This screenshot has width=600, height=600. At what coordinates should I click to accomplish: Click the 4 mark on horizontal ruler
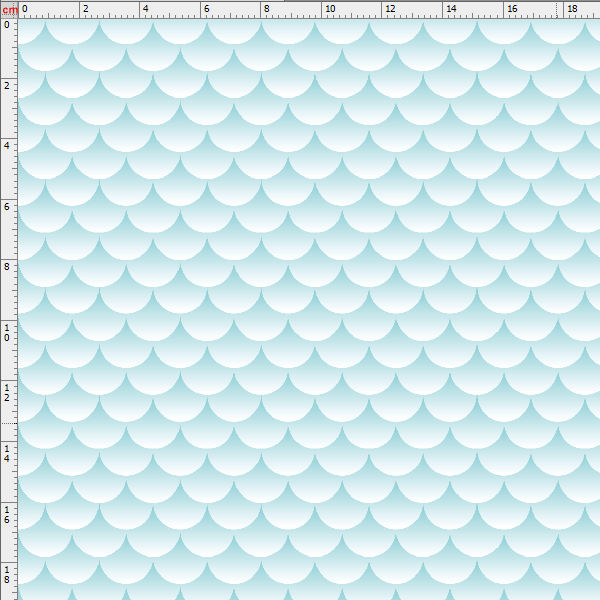pos(145,8)
